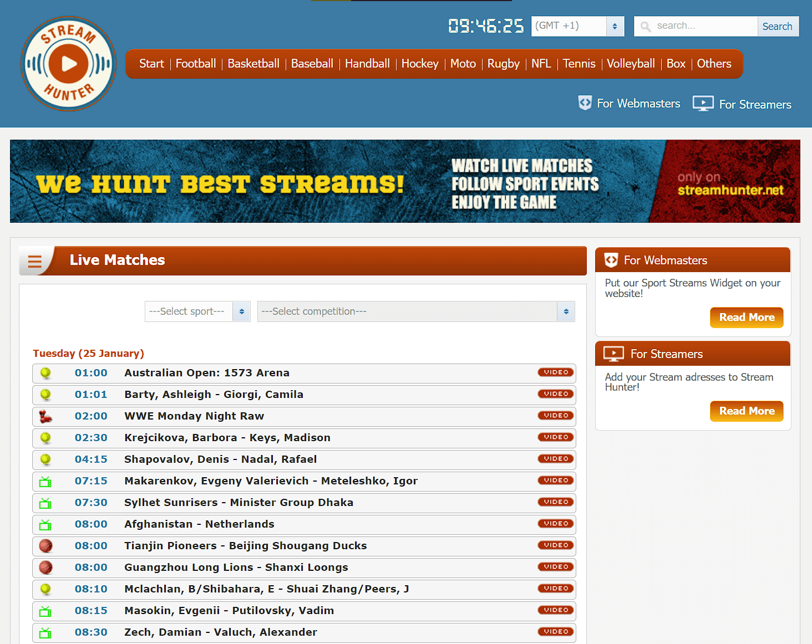812x644 pixels.
Task: Click the tennis ball icon beside Australian Open
Action: point(45,373)
